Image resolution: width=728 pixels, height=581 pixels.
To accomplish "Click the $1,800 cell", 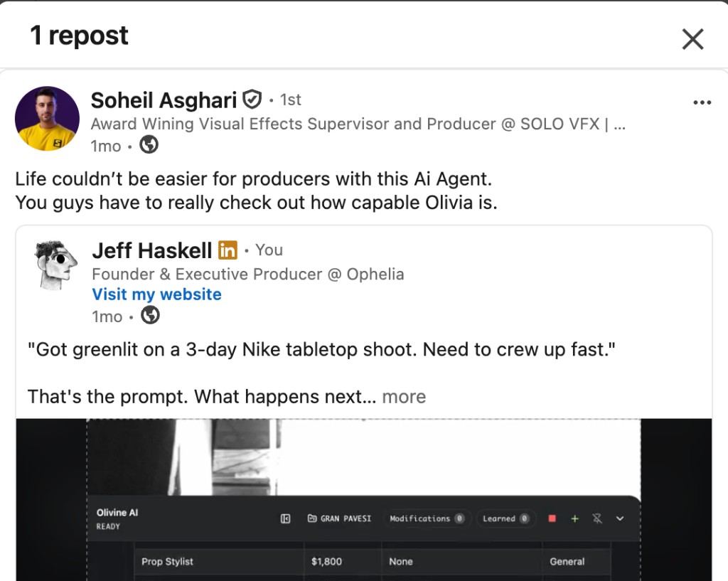I will (x=343, y=562).
